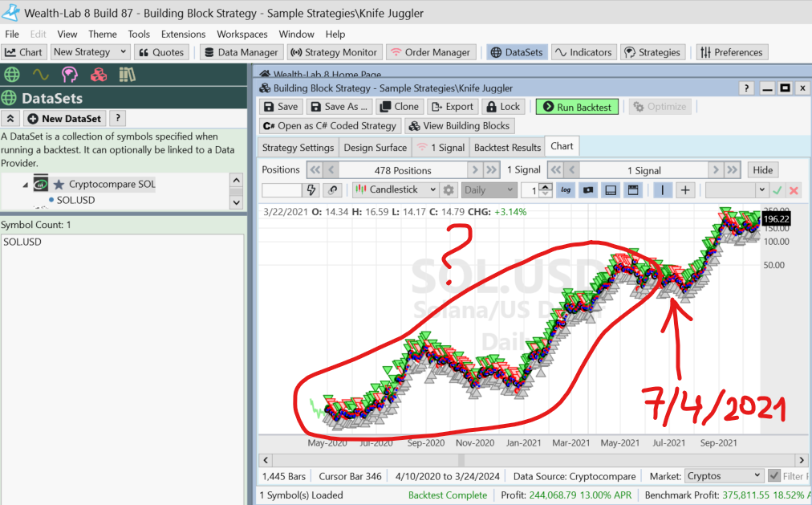The image size is (812, 505).
Task: Open the Indicators sine-wave sidebar icon
Action: [40, 75]
